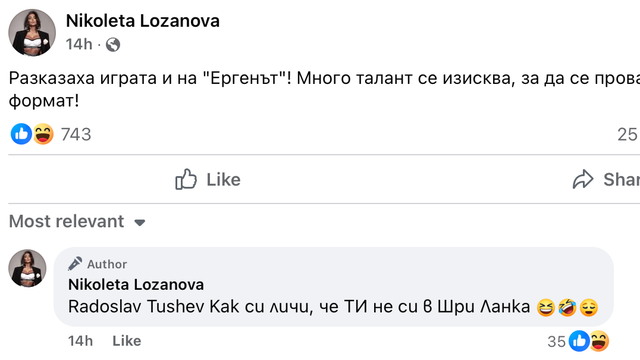Click the public globe audience icon
This screenshot has width=640, height=360.
click(x=113, y=44)
